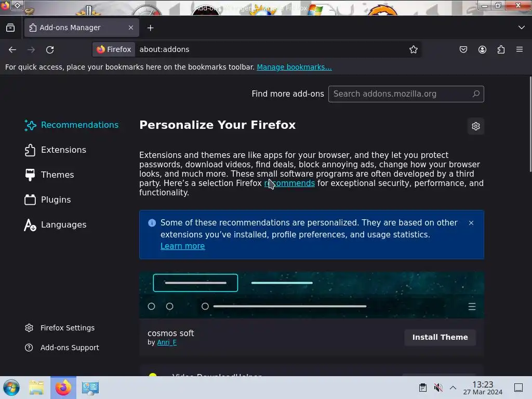Select the Add-ons Manager tab
Viewport: 532px width, 399px height.
pos(82,28)
